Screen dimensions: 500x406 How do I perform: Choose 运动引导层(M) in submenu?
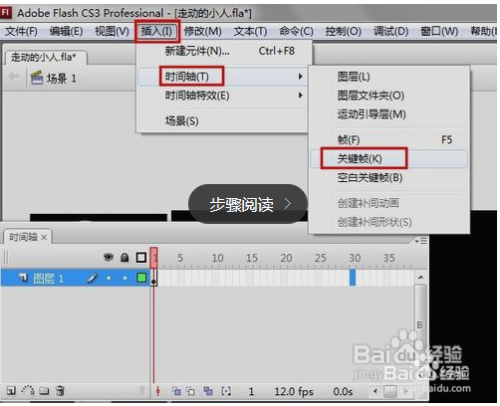pyautogui.click(x=389, y=114)
